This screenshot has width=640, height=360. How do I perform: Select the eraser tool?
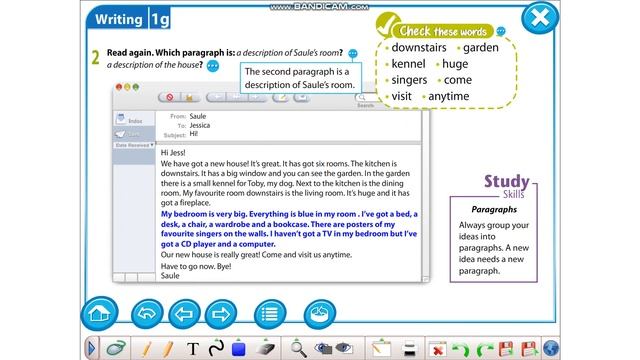266,348
